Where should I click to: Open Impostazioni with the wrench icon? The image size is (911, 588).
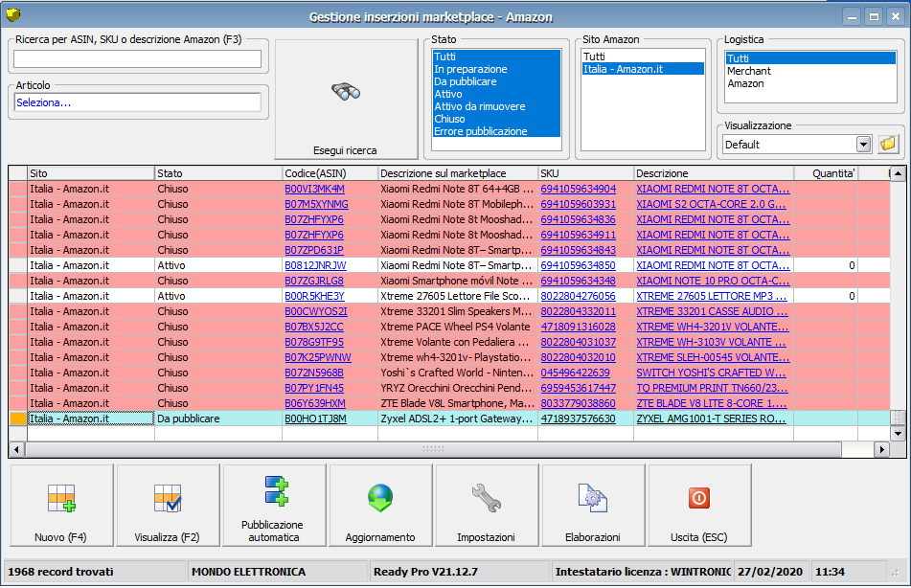[487, 506]
